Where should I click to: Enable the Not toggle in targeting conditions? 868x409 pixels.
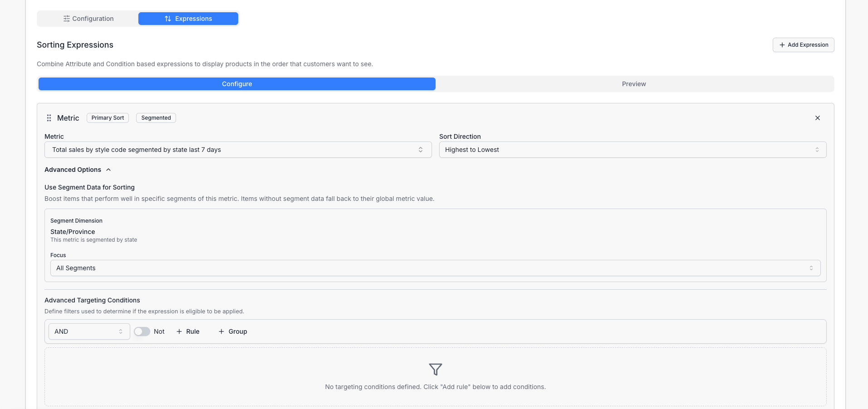point(142,331)
